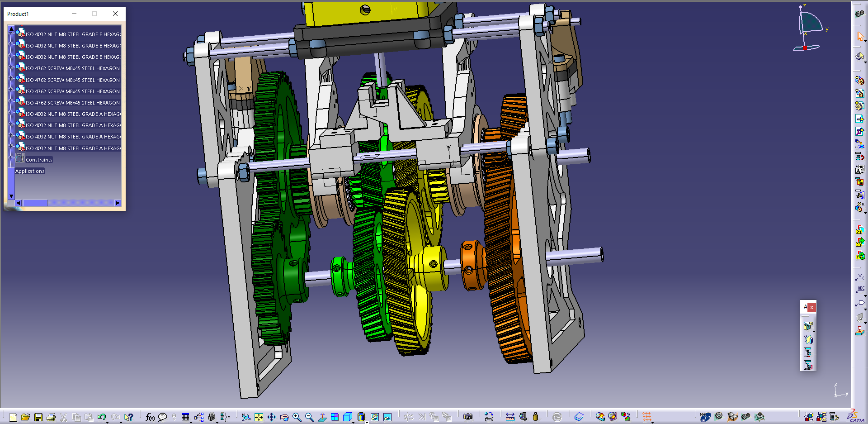Click the tree horizontal scrollbar right arrow

click(118, 203)
